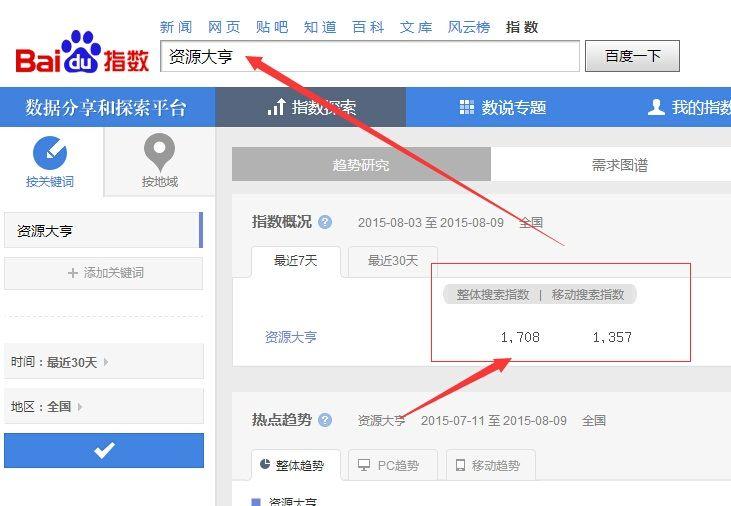Click the plus icon in 添加关键词
731x506 pixels.
click(x=73, y=273)
